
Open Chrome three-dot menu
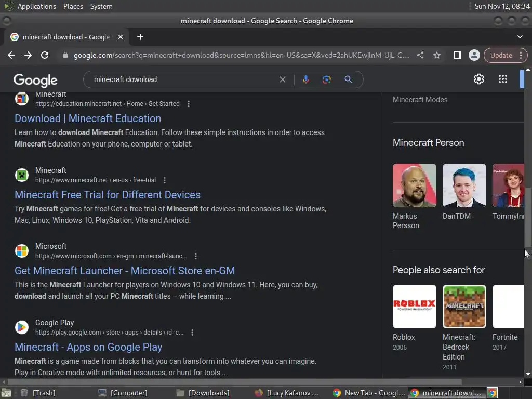pos(521,55)
